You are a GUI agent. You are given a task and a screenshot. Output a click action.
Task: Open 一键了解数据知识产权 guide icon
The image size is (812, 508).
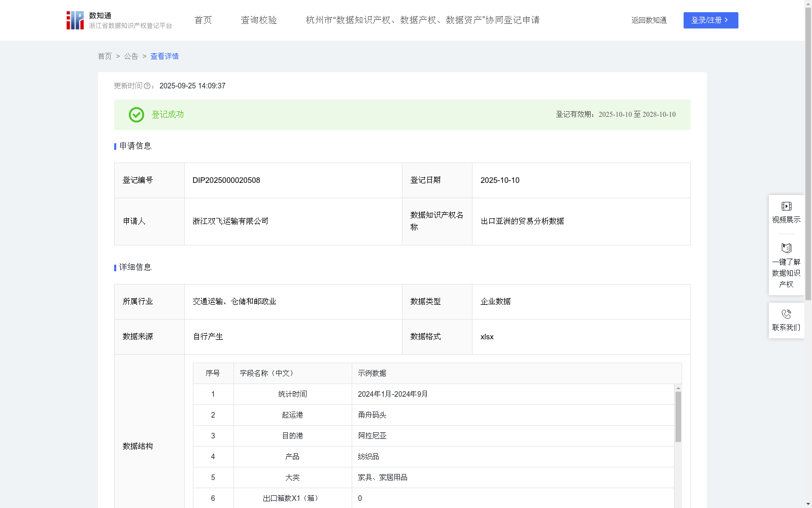(786, 248)
